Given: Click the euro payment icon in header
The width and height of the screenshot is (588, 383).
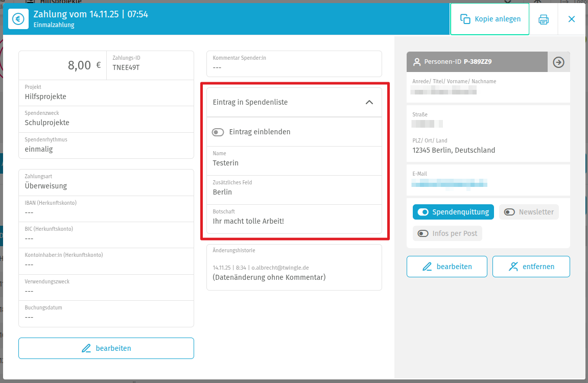Looking at the screenshot, I should click(x=18, y=19).
